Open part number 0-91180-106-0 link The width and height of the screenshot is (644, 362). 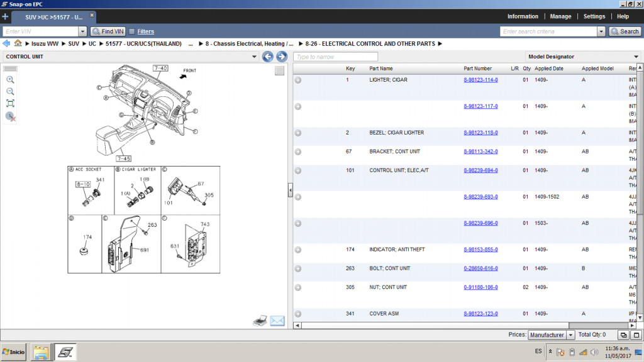point(480,287)
